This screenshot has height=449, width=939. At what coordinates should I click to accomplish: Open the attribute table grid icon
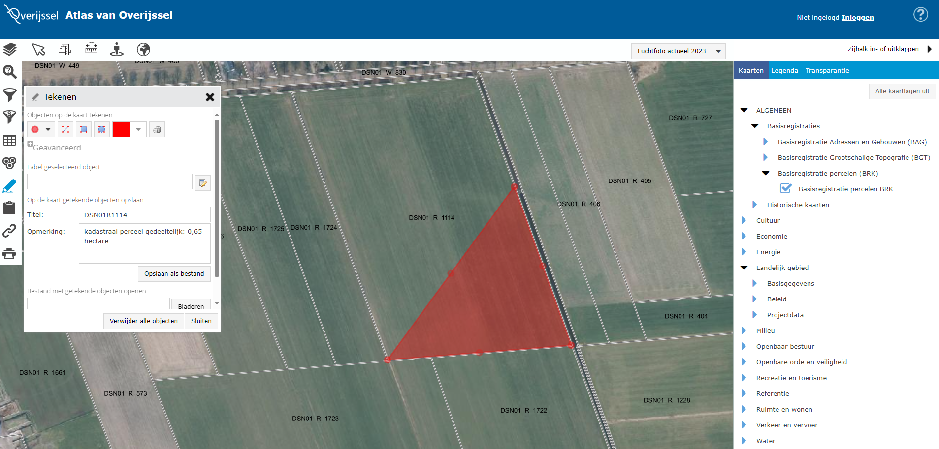click(x=10, y=141)
